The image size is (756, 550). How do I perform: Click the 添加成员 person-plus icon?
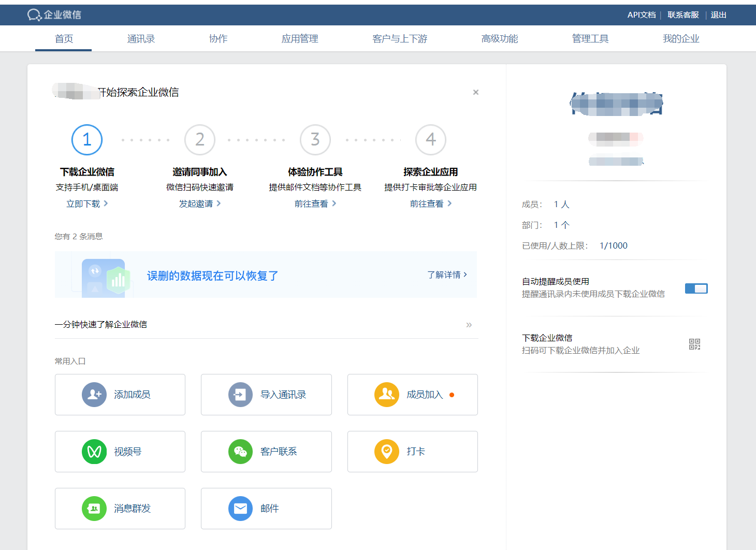tap(94, 395)
